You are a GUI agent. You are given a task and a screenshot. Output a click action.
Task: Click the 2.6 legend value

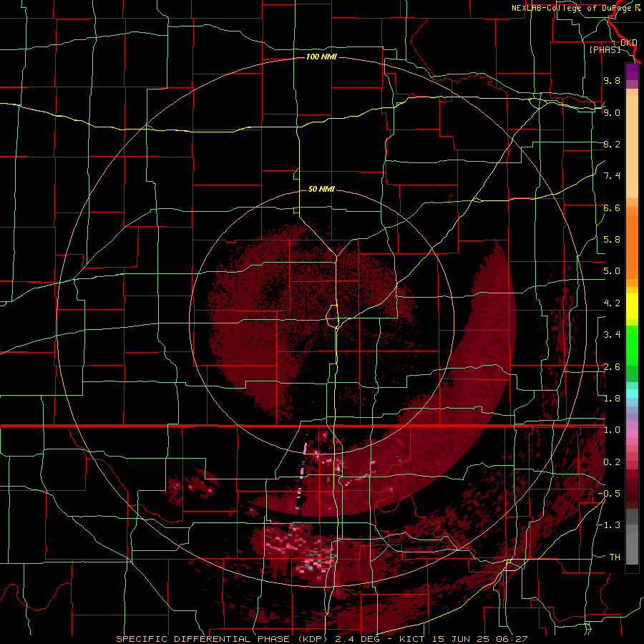(x=612, y=367)
